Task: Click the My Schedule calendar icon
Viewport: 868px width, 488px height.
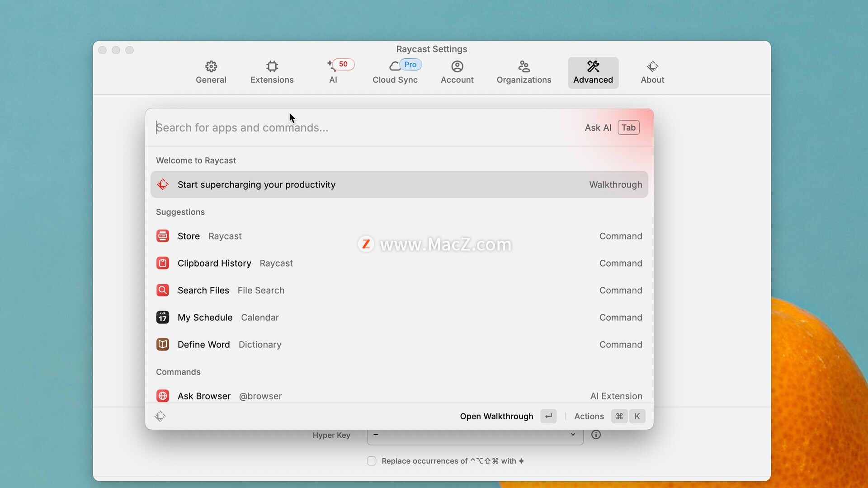Action: pyautogui.click(x=163, y=317)
